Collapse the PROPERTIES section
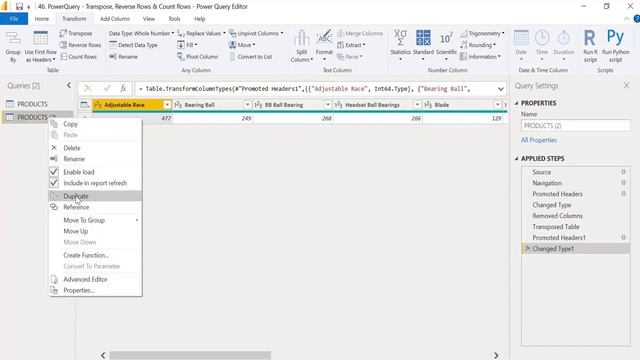This screenshot has width=640, height=360. pyautogui.click(x=516, y=103)
